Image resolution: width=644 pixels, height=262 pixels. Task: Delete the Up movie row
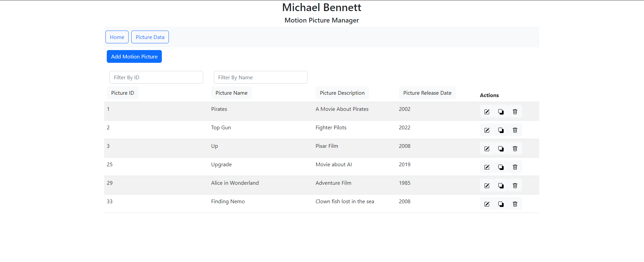click(x=515, y=149)
